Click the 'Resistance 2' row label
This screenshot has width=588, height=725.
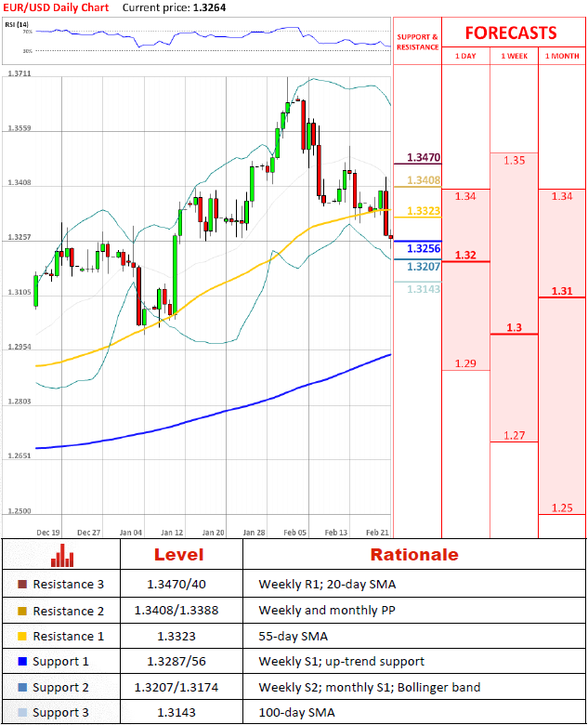click(69, 612)
